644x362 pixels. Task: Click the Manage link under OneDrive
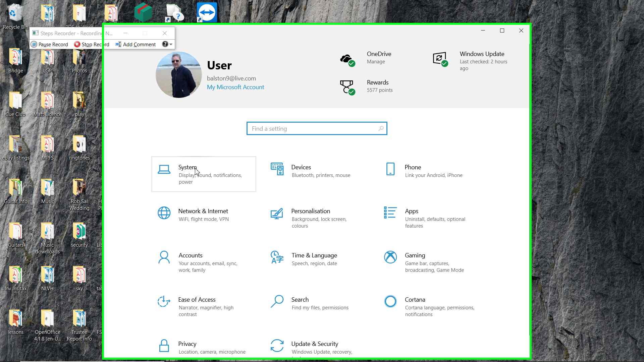coord(376,62)
